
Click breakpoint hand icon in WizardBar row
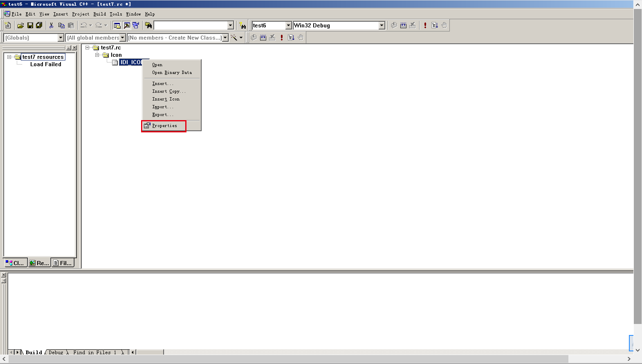(301, 38)
